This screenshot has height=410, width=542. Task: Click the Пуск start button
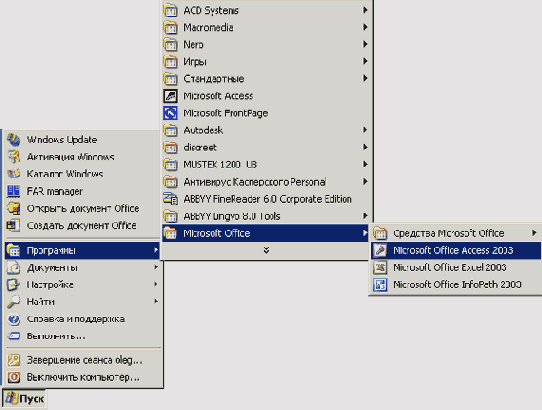click(24, 399)
